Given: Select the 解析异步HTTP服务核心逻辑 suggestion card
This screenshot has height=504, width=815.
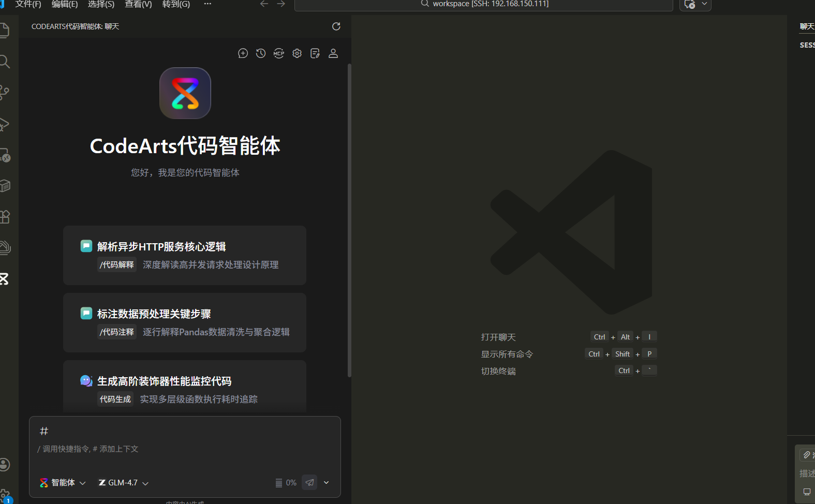Looking at the screenshot, I should [x=185, y=255].
